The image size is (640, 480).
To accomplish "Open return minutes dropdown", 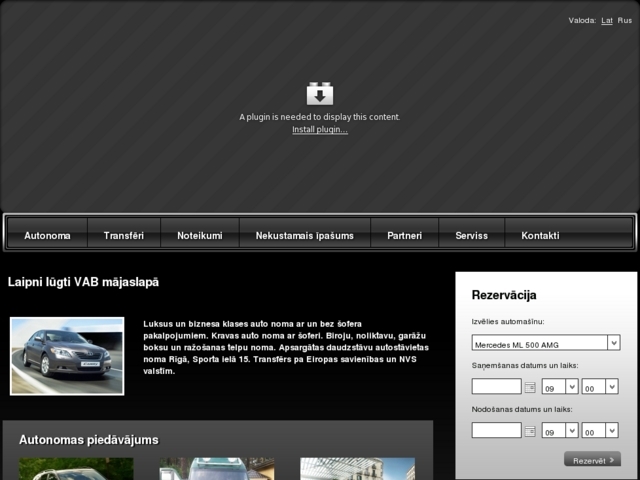I will click(599, 431).
